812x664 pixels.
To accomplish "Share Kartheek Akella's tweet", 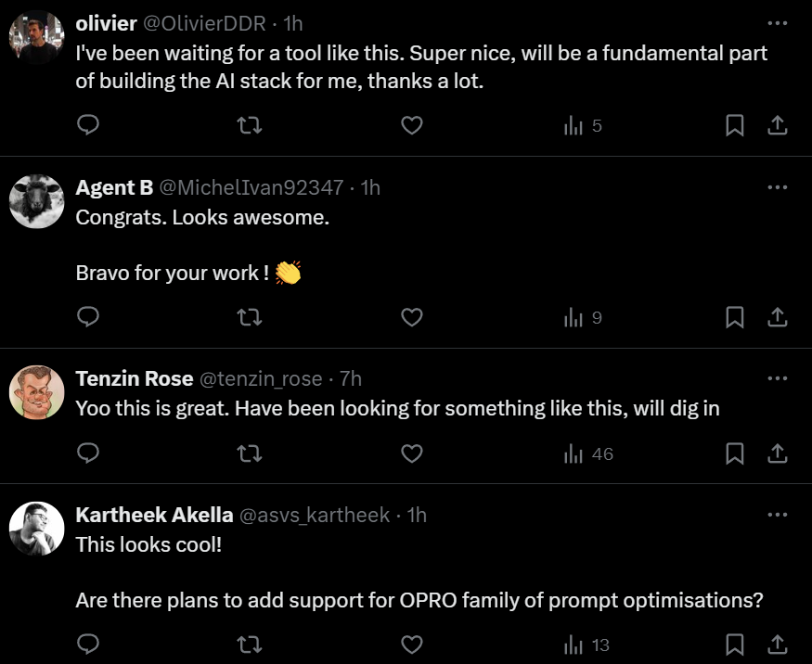I will click(778, 645).
